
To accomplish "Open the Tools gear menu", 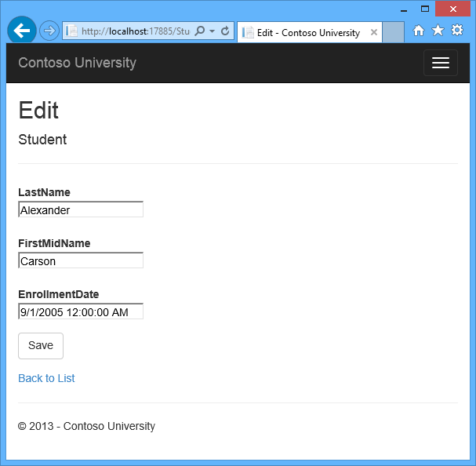I will (456, 31).
